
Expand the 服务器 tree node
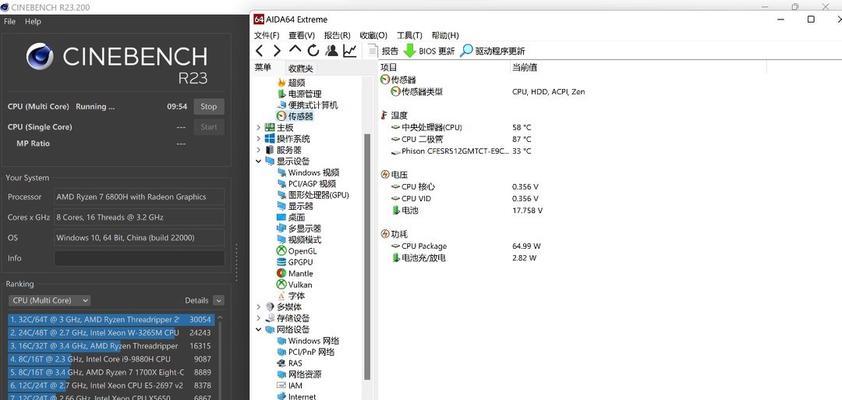258,150
